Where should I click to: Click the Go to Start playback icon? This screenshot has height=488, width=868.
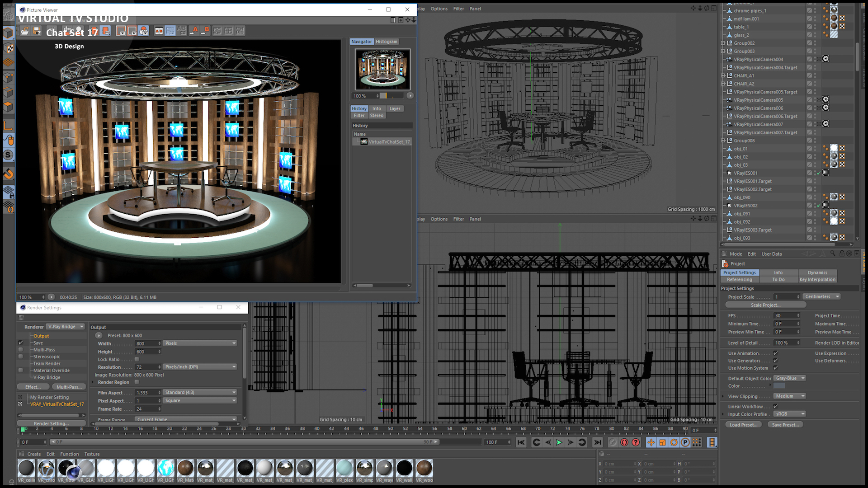pos(521,442)
